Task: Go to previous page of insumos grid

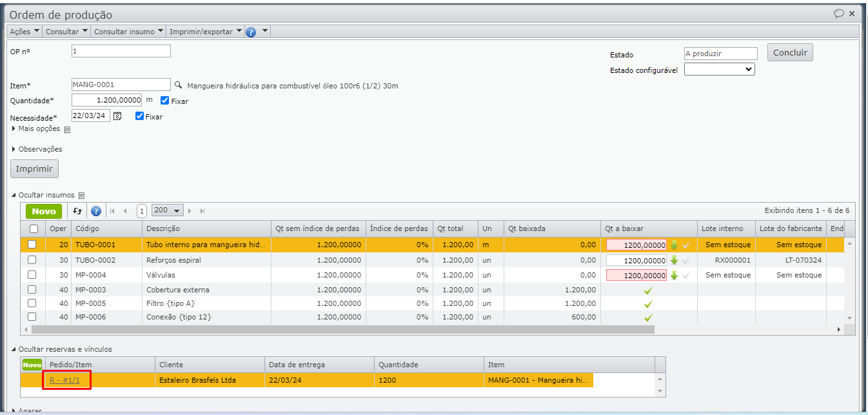Action: [125, 210]
